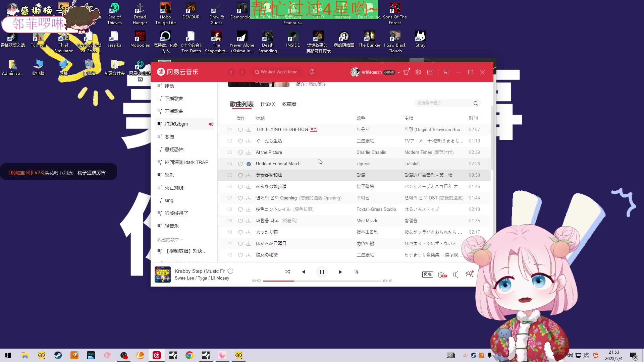Open settings gear icon in title bar

pos(418,72)
